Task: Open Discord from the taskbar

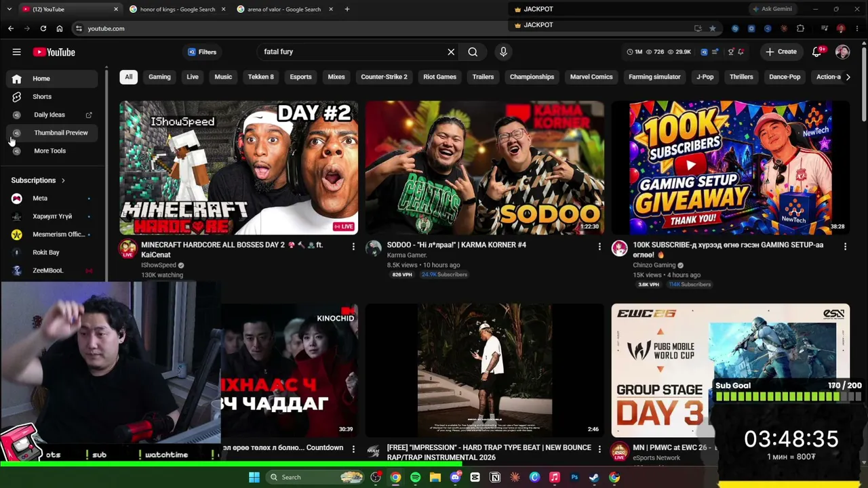Action: (x=455, y=477)
